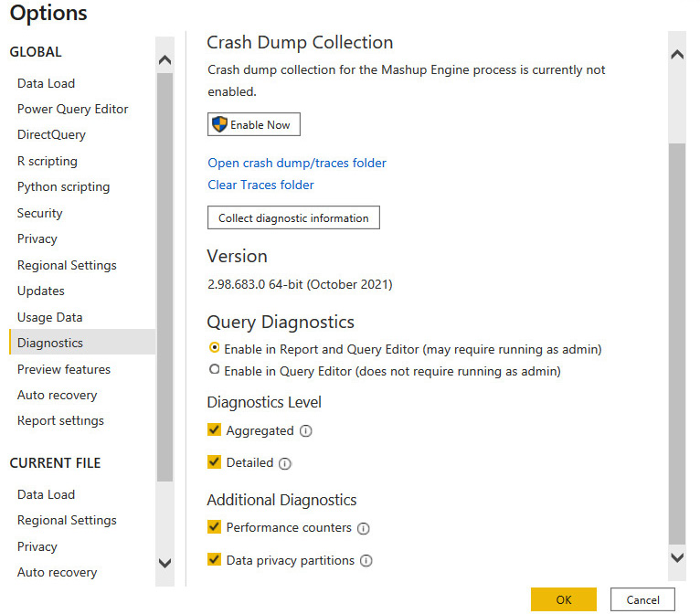This screenshot has height=614, width=700.
Task: Click the info icon next to Aggregated
Action: point(306,431)
